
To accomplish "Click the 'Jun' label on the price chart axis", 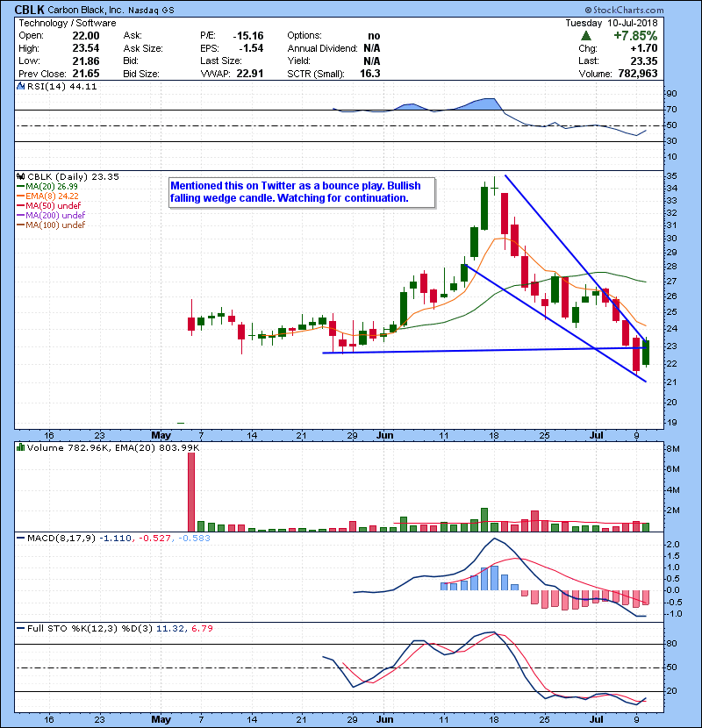I will 384,436.
